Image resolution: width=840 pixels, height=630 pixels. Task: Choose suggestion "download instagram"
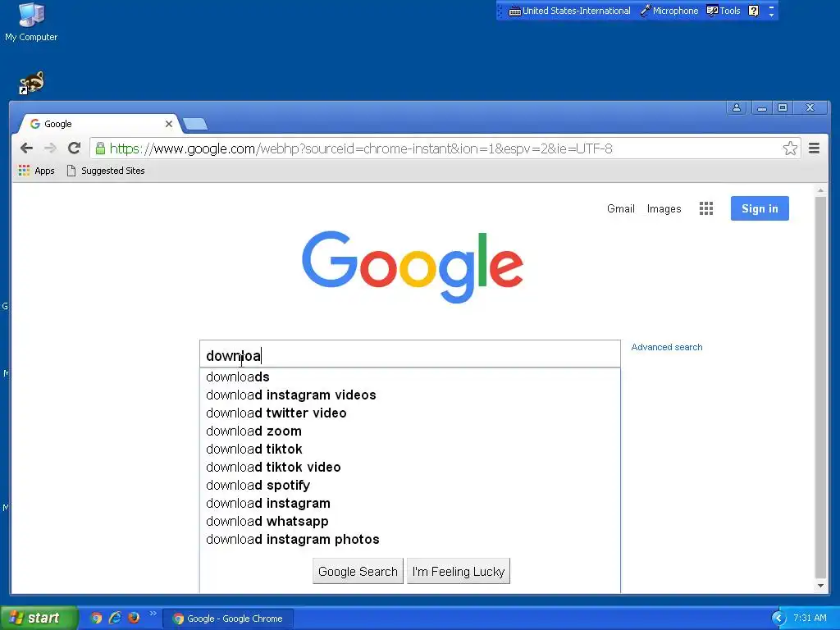pyautogui.click(x=410, y=503)
